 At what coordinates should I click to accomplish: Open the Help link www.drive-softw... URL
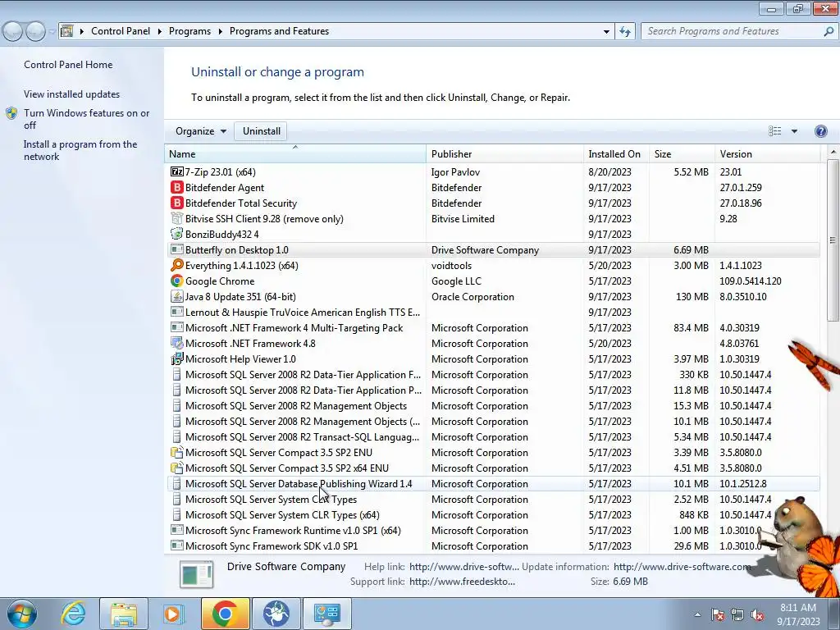464,566
